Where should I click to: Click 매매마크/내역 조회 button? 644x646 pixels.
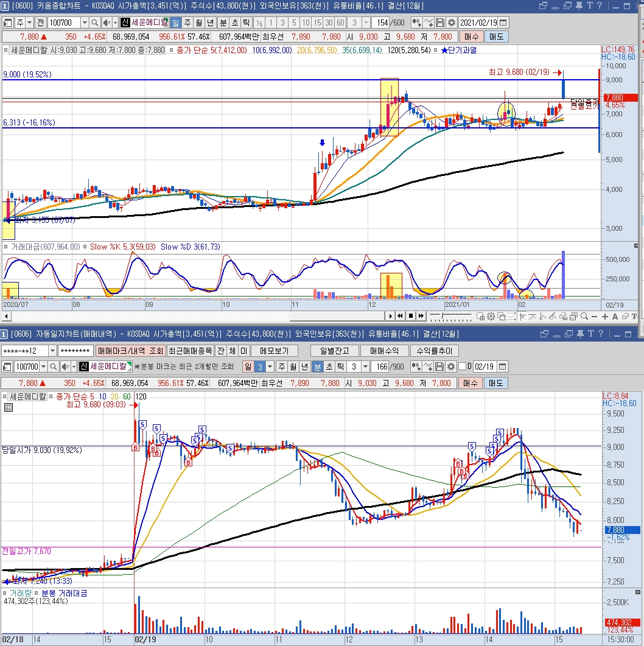[130, 351]
